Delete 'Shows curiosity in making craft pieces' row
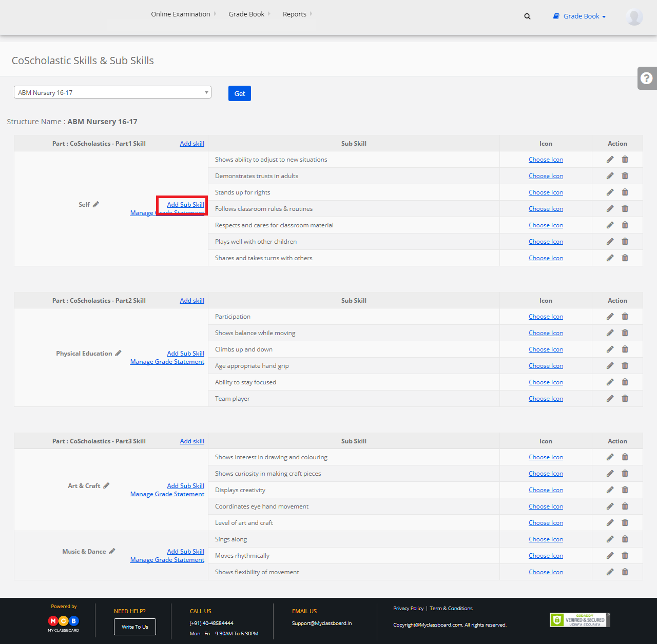657x644 pixels. (x=625, y=474)
